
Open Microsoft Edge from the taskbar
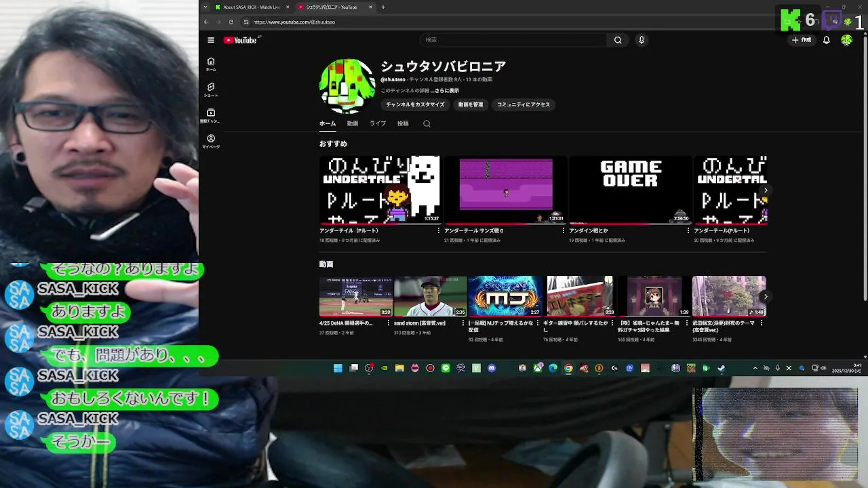click(553, 368)
